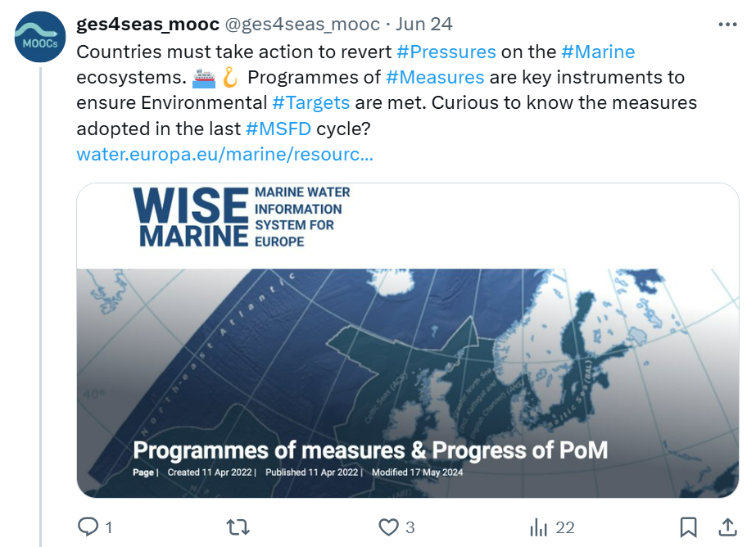Click the Programmes of measures preview title
The width and height of the screenshot is (756, 547).
(370, 450)
